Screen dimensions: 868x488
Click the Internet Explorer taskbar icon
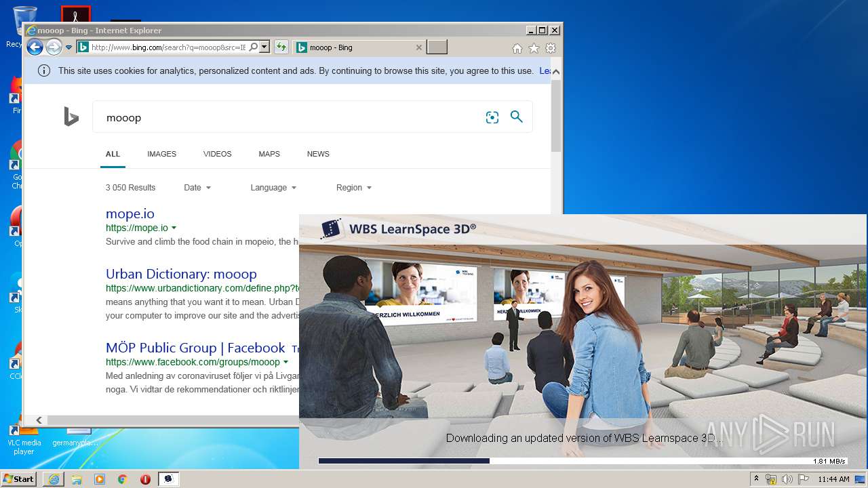click(54, 479)
